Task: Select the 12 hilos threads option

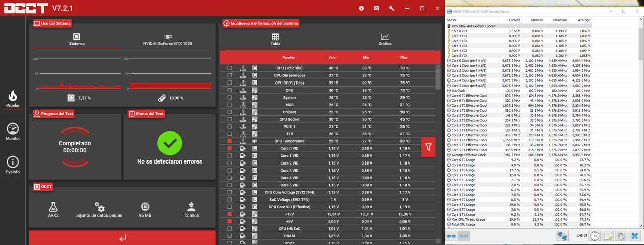Action: point(191,210)
